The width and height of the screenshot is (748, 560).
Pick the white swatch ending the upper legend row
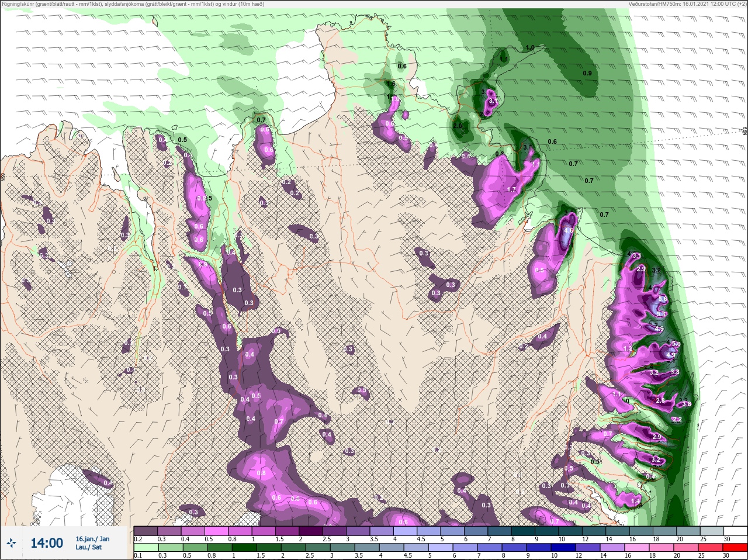pos(735,531)
